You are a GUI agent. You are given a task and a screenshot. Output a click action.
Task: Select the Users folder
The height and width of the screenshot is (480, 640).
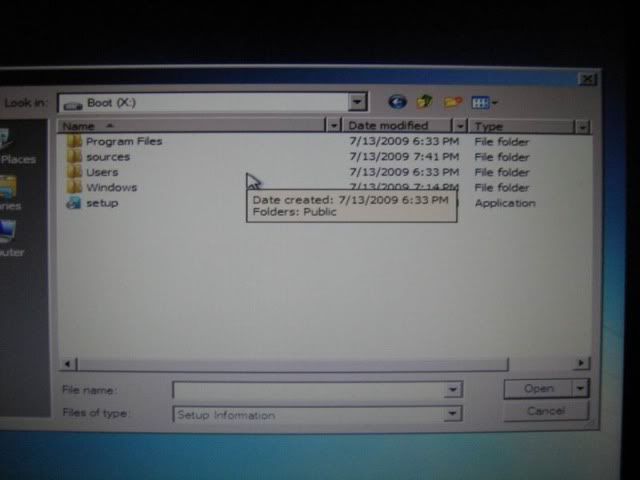(101, 172)
